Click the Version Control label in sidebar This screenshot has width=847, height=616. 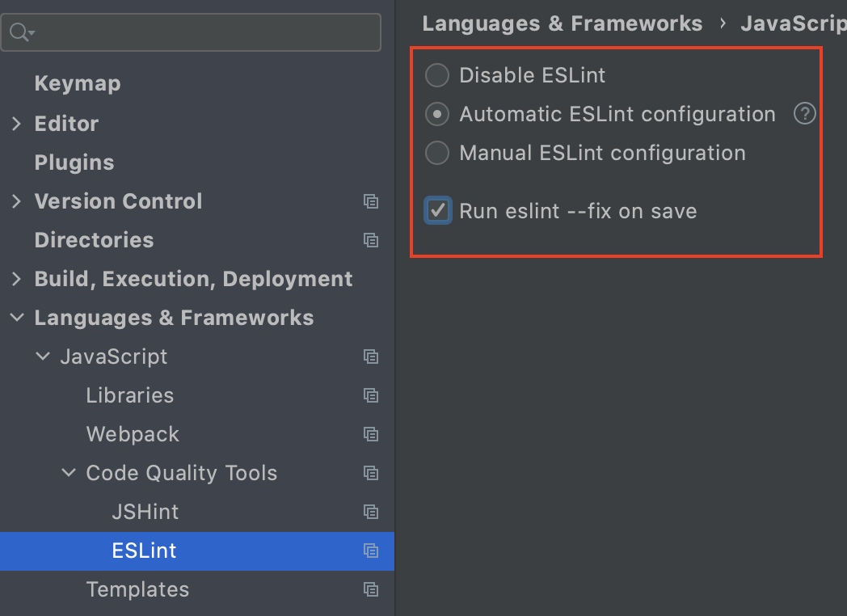[x=118, y=201]
